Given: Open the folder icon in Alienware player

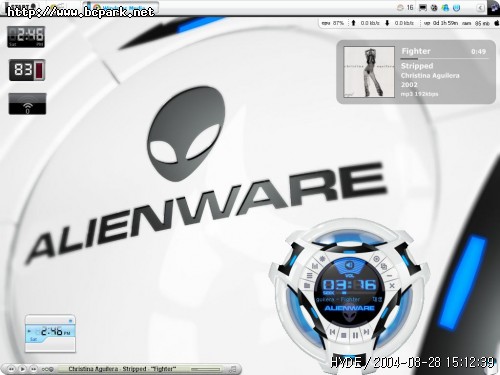Looking at the screenshot, I should click(x=307, y=285).
